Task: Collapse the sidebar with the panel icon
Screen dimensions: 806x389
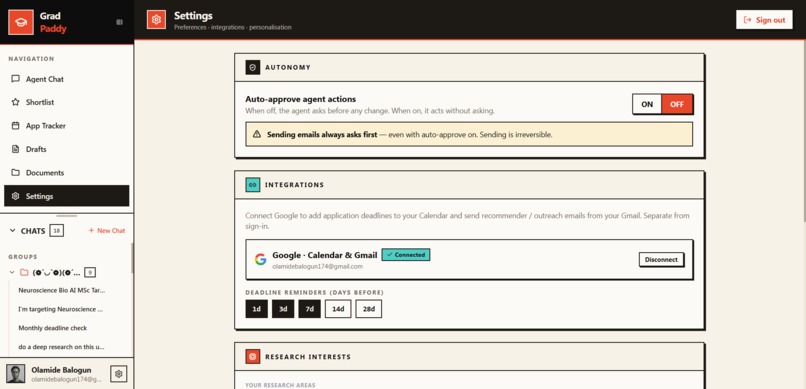Action: [x=119, y=22]
